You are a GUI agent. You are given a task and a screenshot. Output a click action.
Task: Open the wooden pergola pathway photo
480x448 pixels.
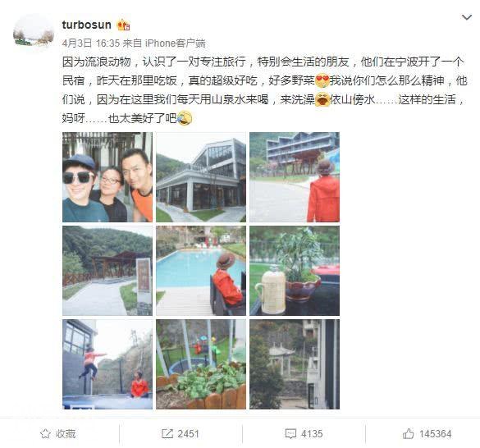tap(107, 271)
